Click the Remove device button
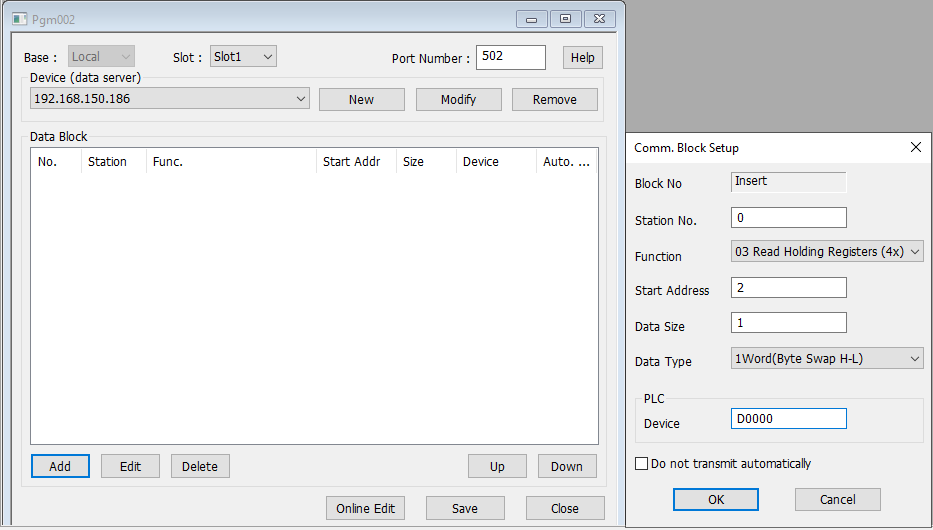Viewport: 933px width, 530px height. [555, 99]
